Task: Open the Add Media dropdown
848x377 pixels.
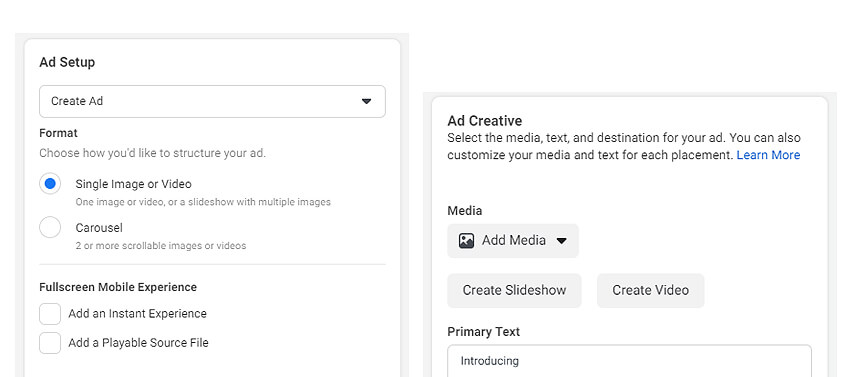Action: (x=513, y=241)
